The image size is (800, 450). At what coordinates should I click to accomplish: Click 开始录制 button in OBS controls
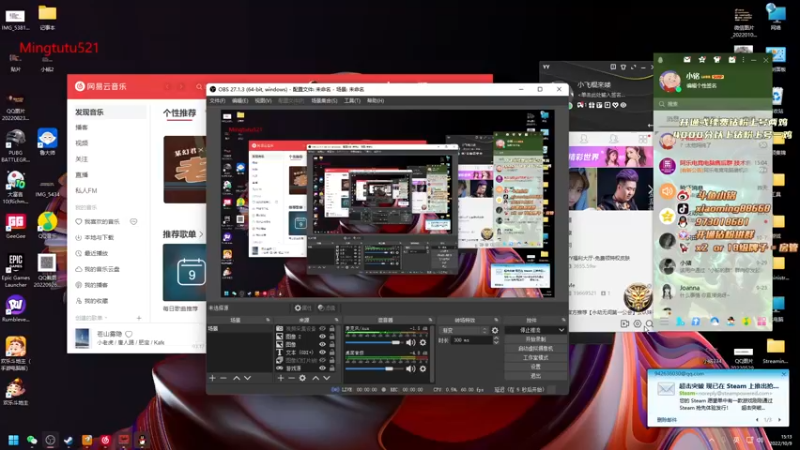(535, 339)
